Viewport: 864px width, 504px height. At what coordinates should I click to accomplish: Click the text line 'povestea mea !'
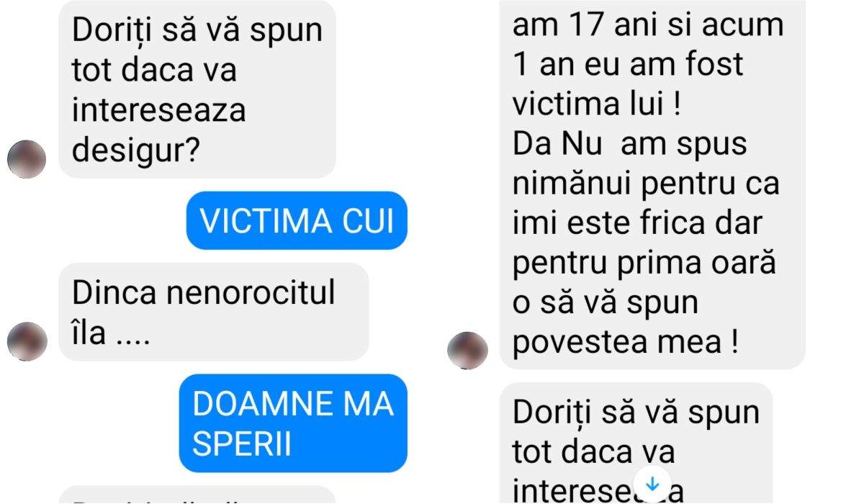(x=625, y=342)
